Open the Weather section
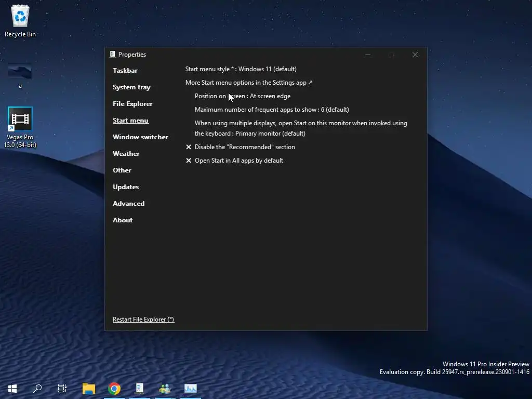This screenshot has height=399, width=532. (x=126, y=154)
